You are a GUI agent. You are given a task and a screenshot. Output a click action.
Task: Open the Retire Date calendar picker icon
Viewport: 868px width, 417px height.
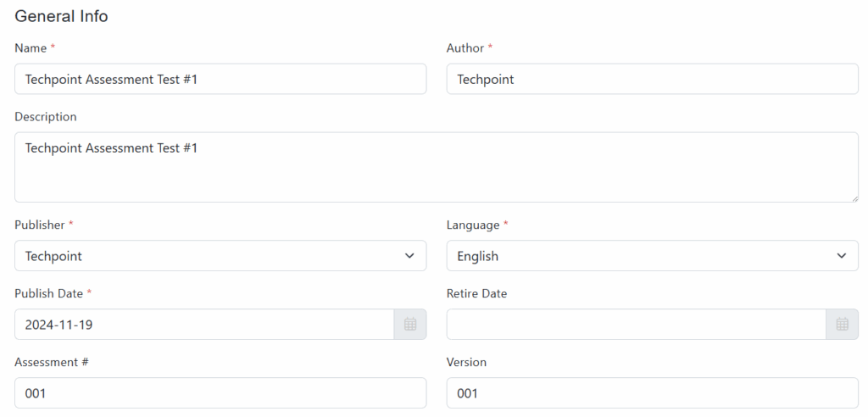click(842, 325)
